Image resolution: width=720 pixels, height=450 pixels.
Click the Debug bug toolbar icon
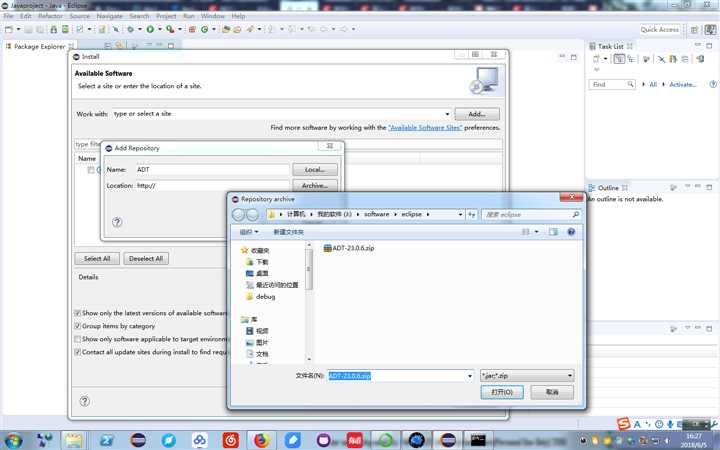pyautogui.click(x=130, y=29)
